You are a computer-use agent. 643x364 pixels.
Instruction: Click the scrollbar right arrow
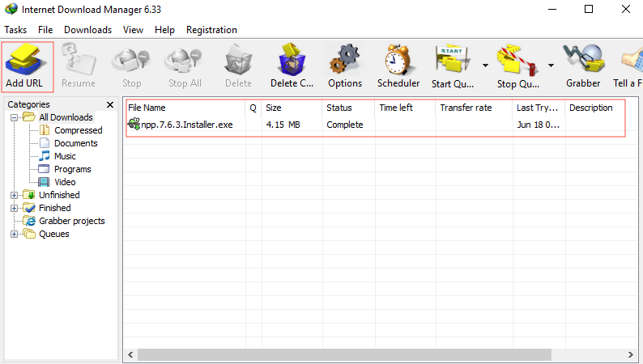pos(631,354)
